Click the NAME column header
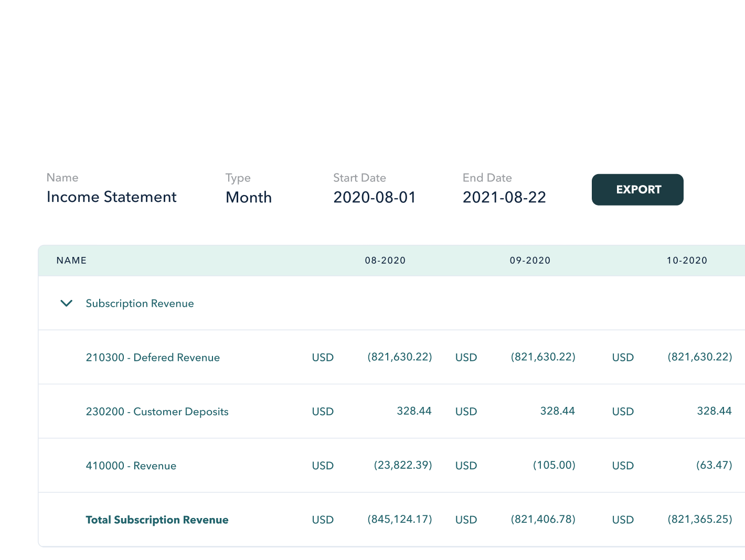Viewport: 745px width, 560px height. pos(71,261)
